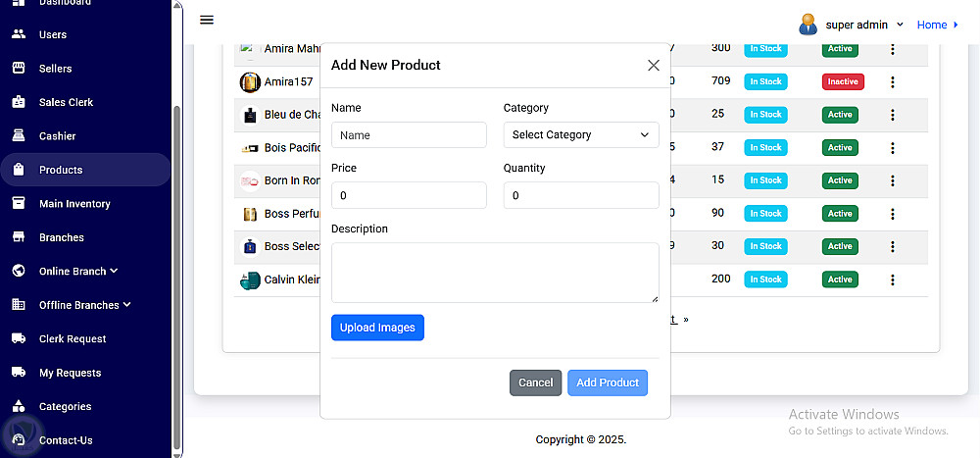
Task: Click the Sellers sidebar icon
Action: click(19, 69)
